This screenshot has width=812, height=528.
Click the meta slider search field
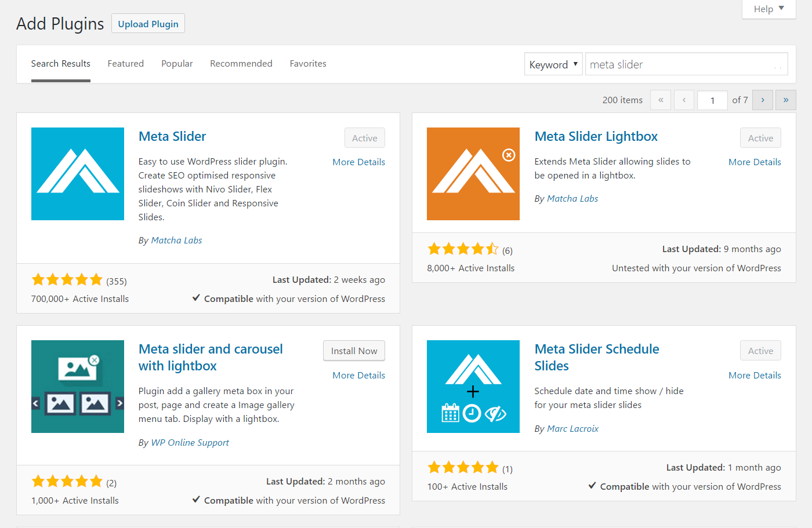coord(687,64)
